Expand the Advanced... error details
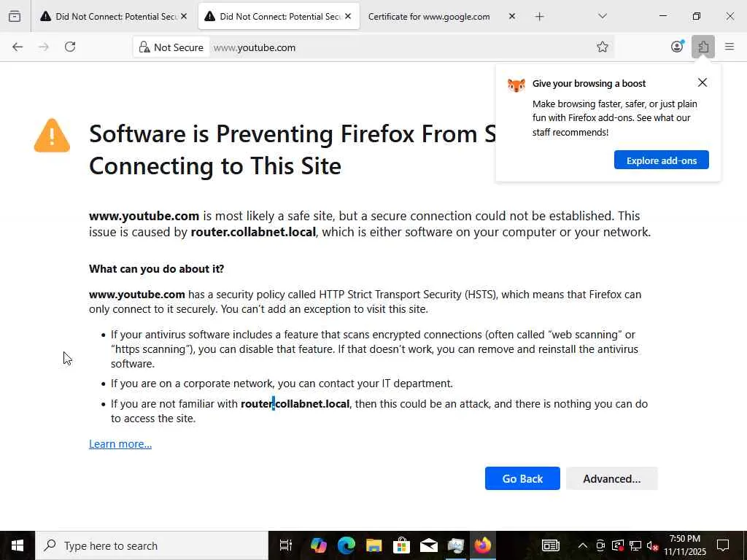This screenshot has width=747, height=560. [x=611, y=478]
